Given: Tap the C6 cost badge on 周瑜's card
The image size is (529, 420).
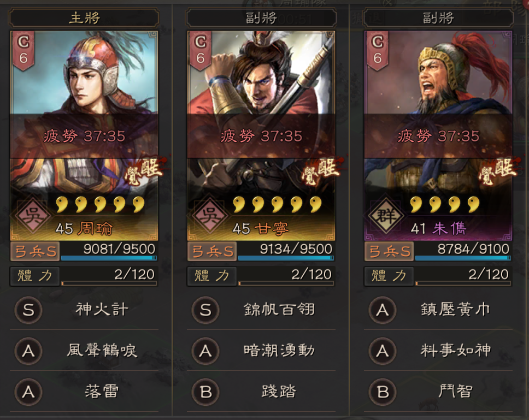Looking at the screenshot, I should (23, 51).
